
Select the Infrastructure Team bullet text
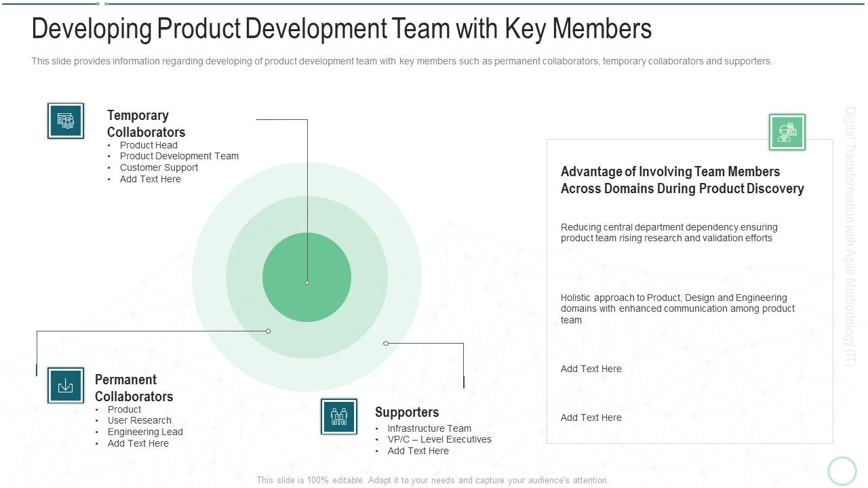429,428
